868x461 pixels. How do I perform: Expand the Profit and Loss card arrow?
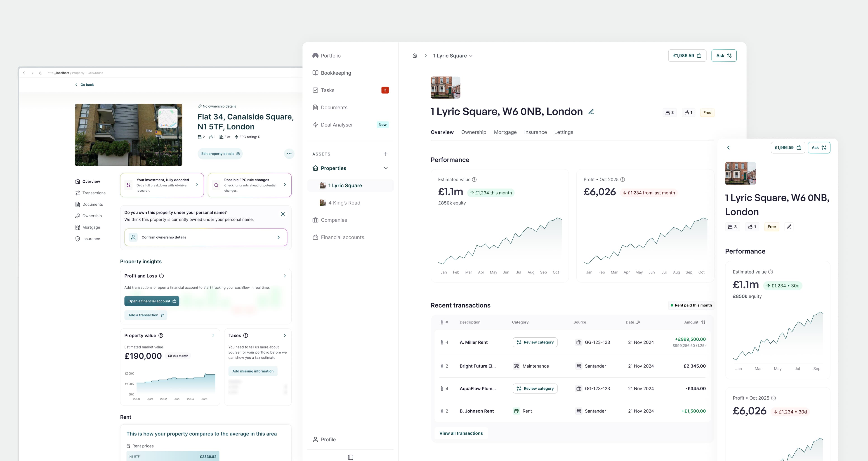pyautogui.click(x=284, y=276)
